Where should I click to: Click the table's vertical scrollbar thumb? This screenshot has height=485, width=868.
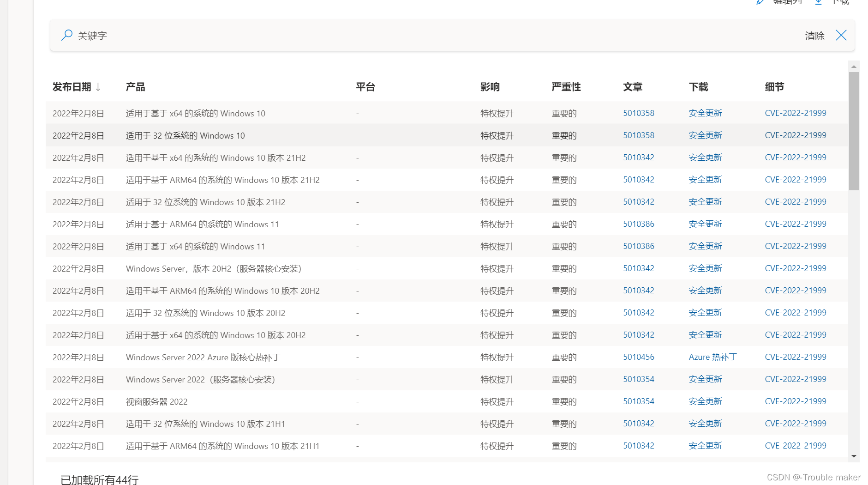(x=854, y=131)
